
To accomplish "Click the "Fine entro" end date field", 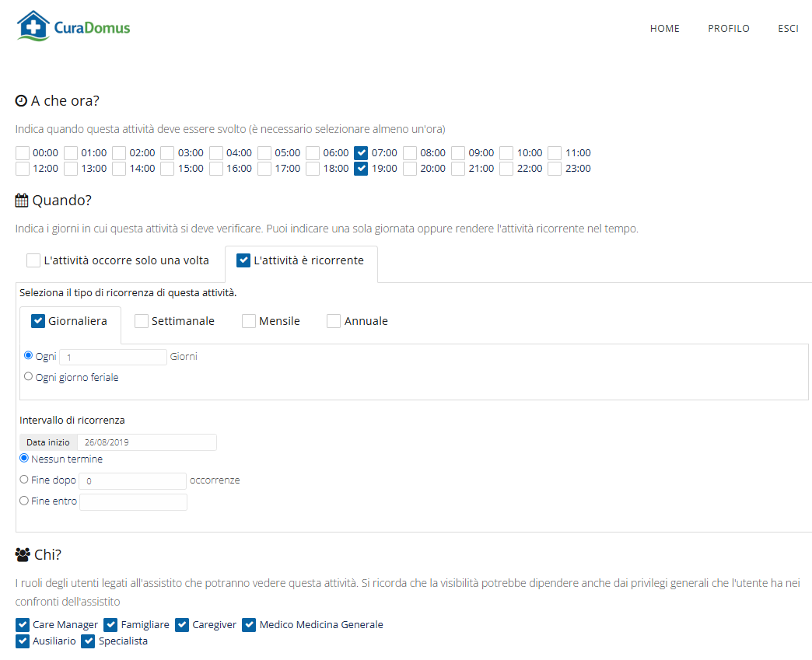I will click(x=134, y=502).
